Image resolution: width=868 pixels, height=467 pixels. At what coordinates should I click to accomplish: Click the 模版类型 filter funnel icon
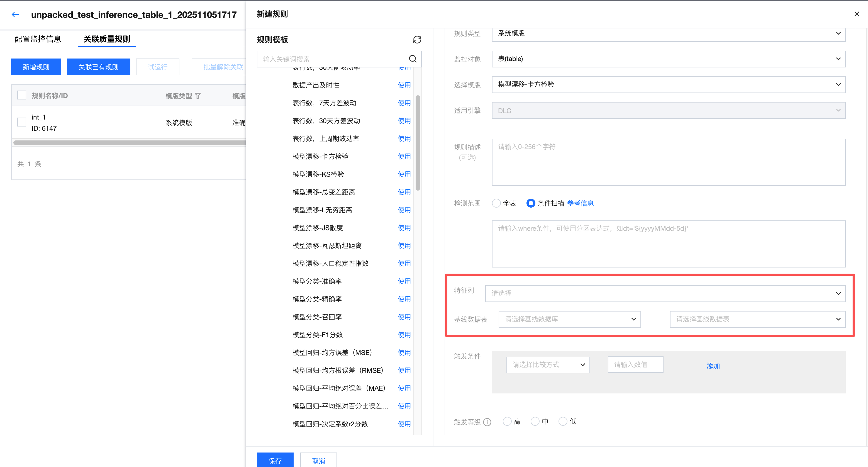tap(198, 96)
